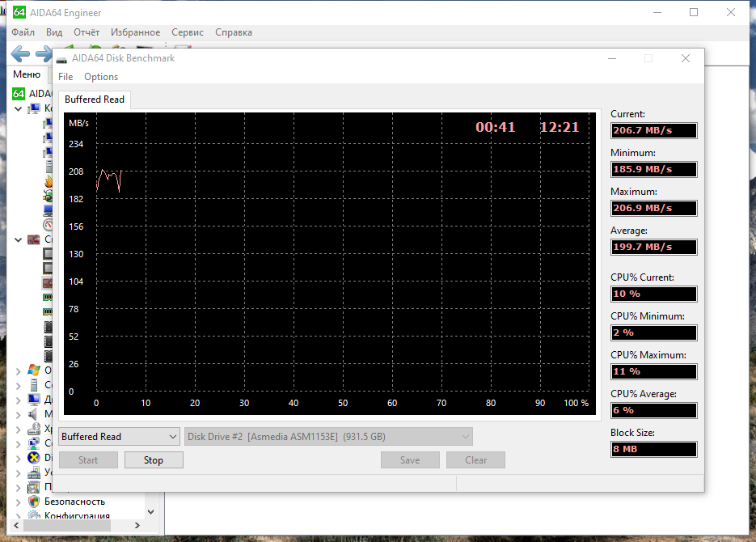
Task: Expand the server tree node
Action: pyautogui.click(x=18, y=385)
